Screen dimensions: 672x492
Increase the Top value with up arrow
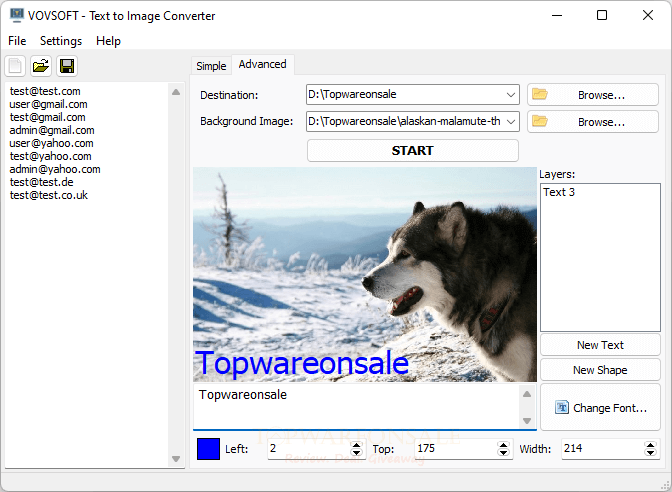coord(503,445)
